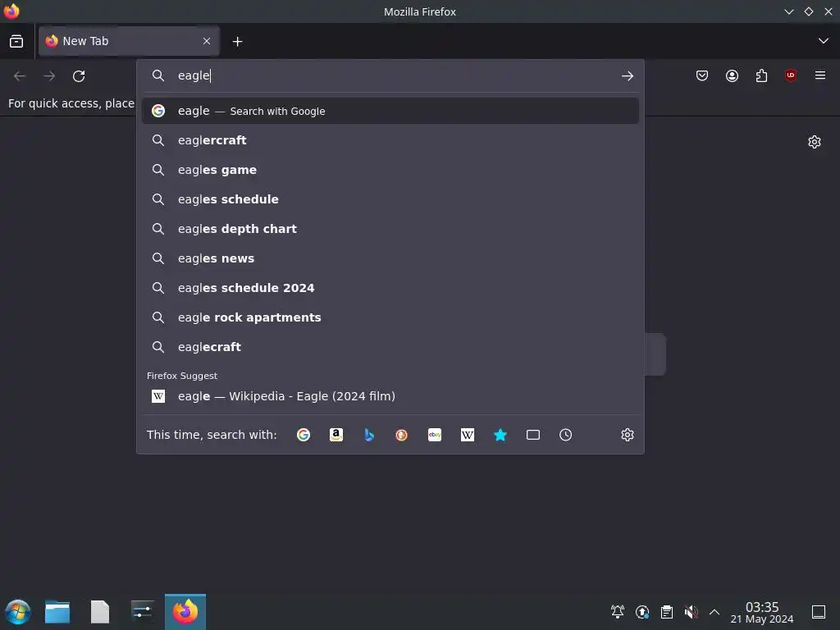The width and height of the screenshot is (840, 630).
Task: Open the notifications bell tray icon
Action: pos(618,611)
